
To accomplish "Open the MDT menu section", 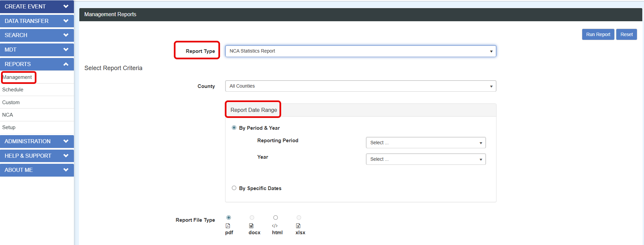I will [x=37, y=50].
